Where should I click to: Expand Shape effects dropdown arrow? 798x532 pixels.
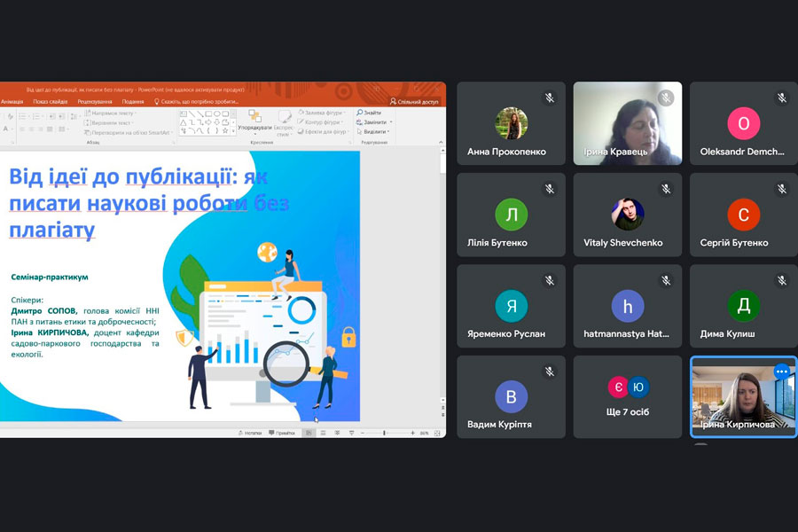pos(348,132)
